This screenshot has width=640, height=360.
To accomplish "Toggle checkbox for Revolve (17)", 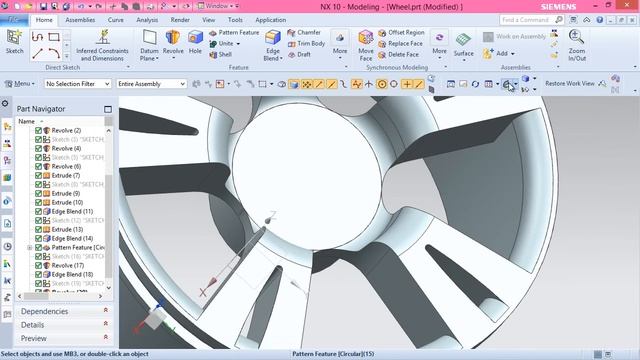I will click(38, 265).
